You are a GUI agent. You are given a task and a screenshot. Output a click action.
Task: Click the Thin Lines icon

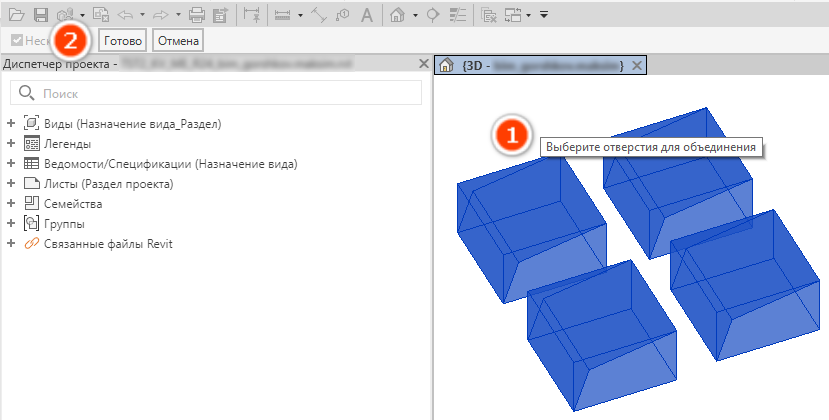457,15
